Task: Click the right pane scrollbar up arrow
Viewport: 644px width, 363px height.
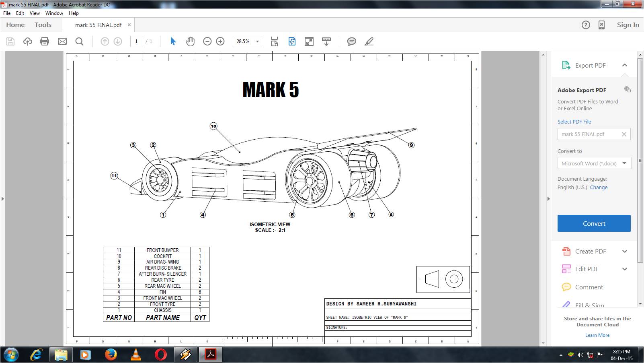Action: point(640,54)
